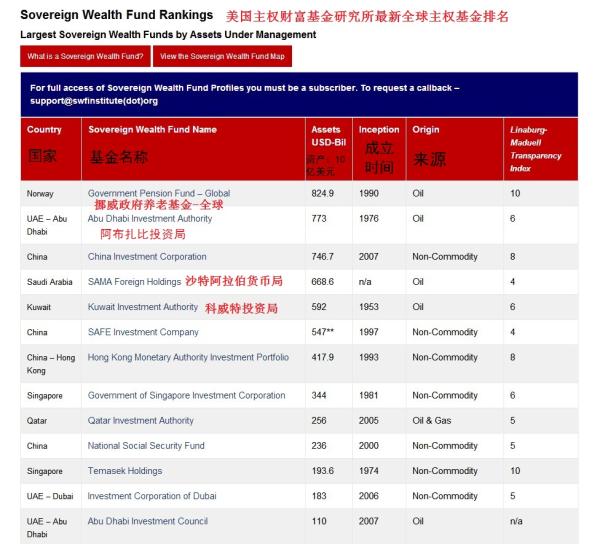Click Qatar Investment Authority link
The image size is (600, 544).
[x=141, y=421]
